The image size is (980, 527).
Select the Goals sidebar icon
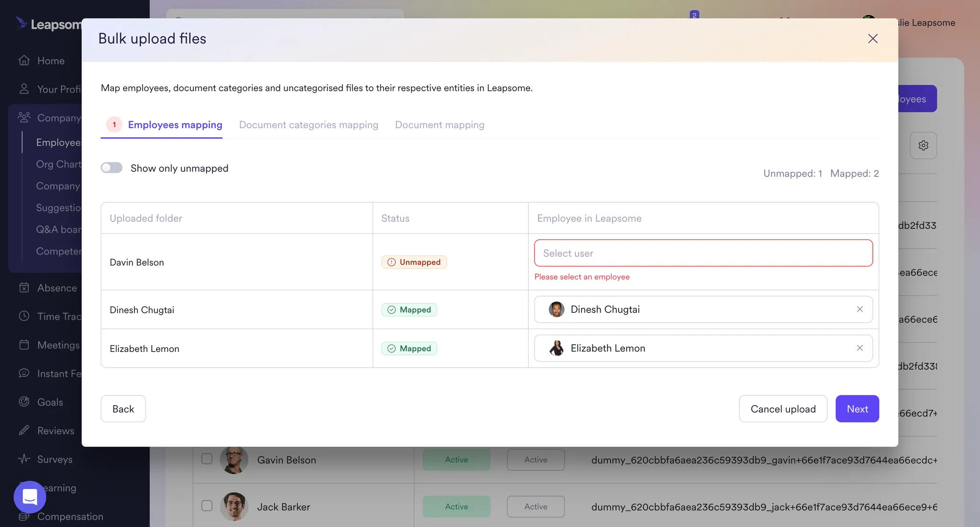coord(24,402)
